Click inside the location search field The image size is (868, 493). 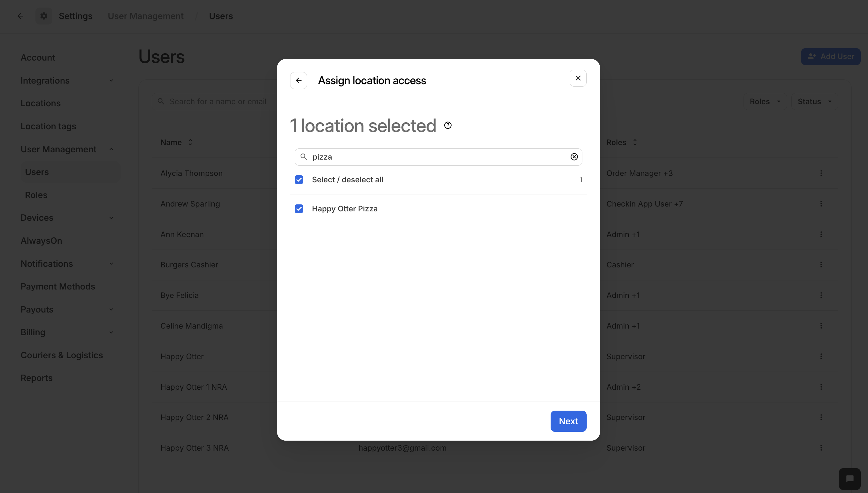pos(406,157)
